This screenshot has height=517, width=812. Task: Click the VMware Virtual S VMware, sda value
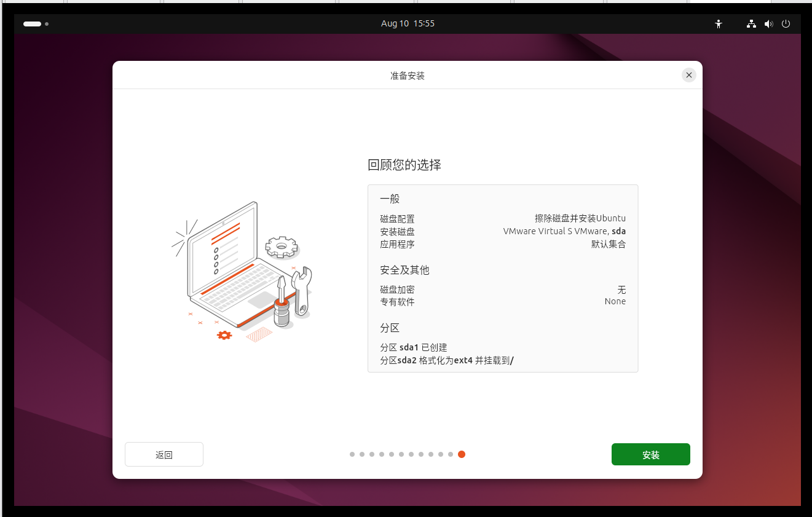point(564,232)
